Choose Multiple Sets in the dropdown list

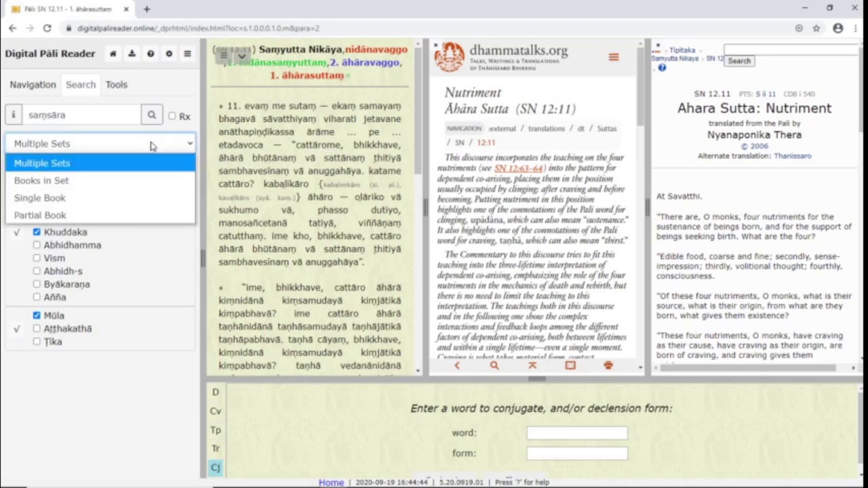(100, 163)
